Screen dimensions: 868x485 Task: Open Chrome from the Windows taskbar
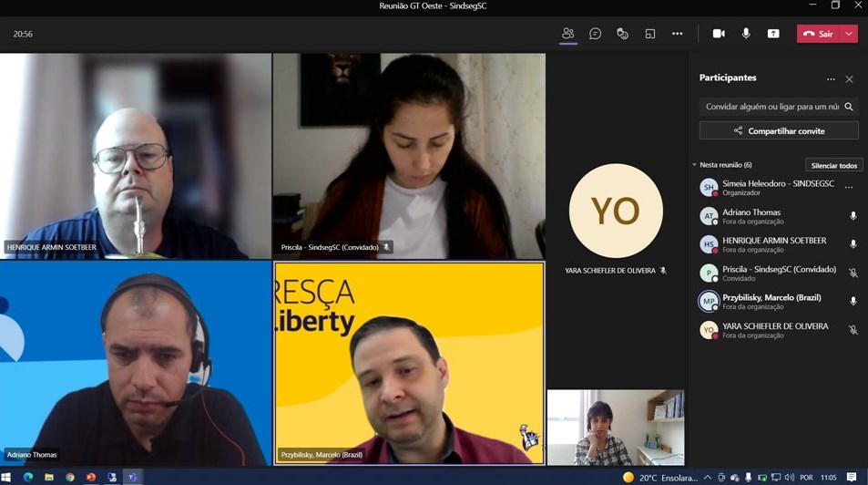coord(70,477)
